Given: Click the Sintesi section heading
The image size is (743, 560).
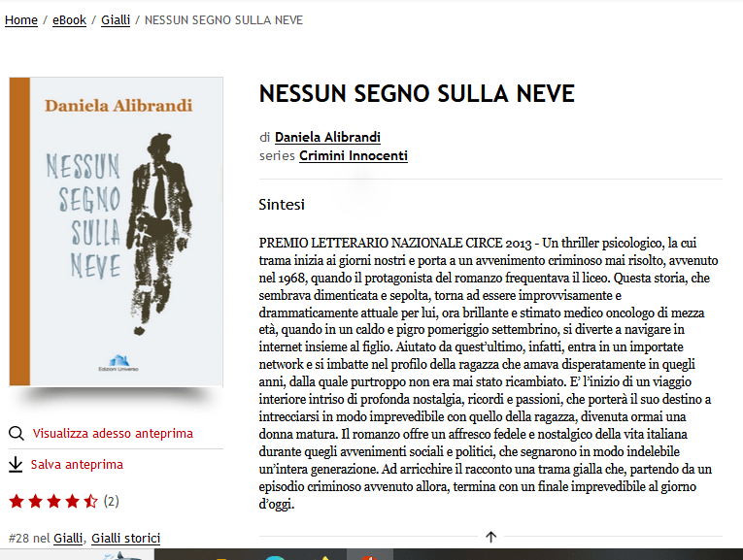Looking at the screenshot, I should click(282, 205).
